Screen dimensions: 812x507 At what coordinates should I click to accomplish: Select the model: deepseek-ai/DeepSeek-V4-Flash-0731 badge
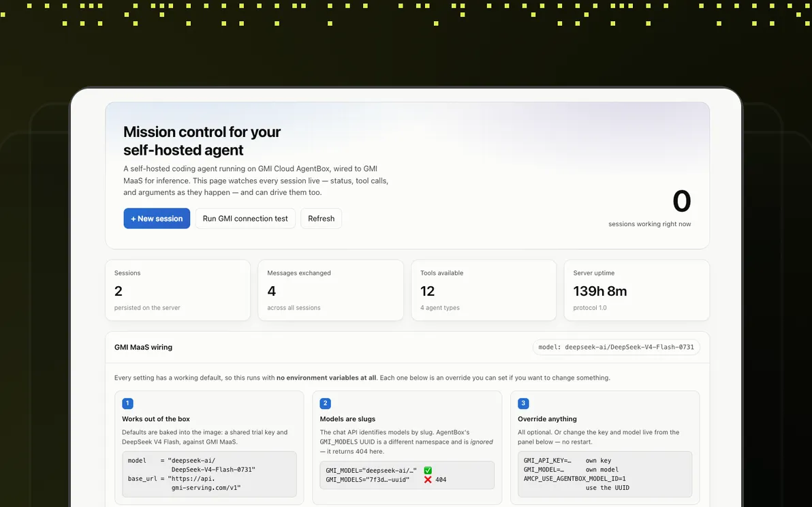(616, 347)
